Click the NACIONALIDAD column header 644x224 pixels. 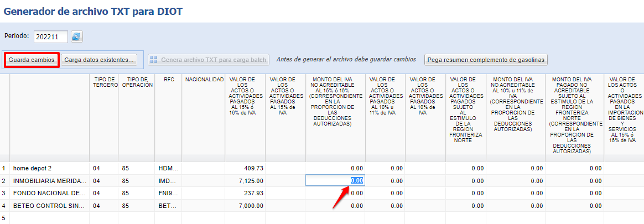coord(204,80)
